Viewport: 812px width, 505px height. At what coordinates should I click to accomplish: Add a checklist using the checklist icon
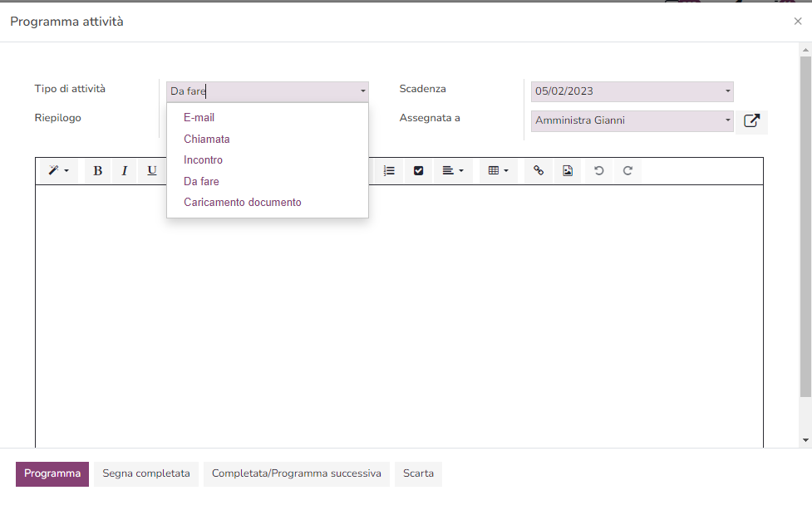click(x=418, y=170)
